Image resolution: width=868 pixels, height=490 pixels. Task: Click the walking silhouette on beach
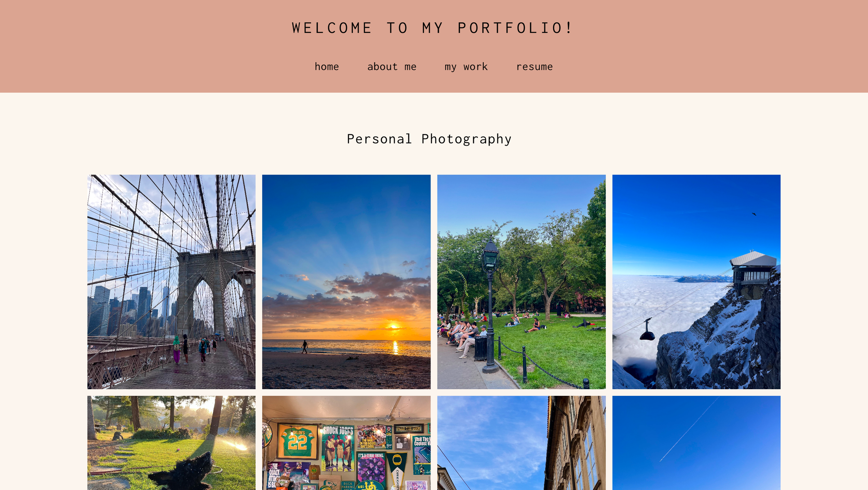pos(304,347)
